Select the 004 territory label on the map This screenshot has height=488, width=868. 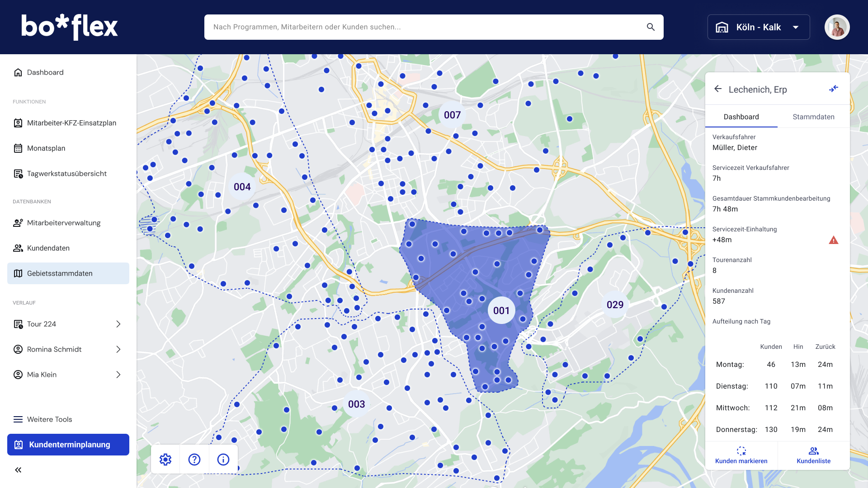coord(242,187)
